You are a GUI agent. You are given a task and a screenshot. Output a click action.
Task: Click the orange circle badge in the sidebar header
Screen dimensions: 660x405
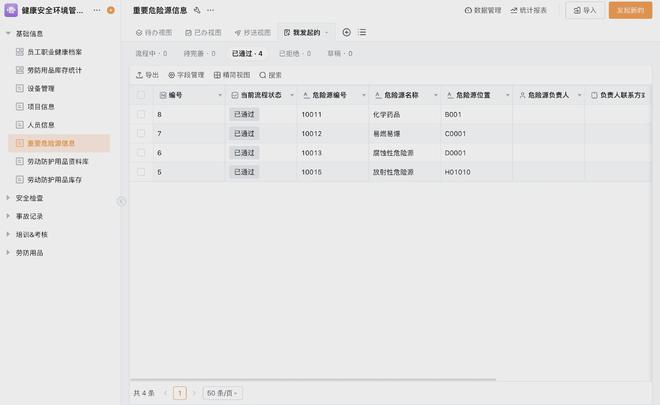point(111,10)
